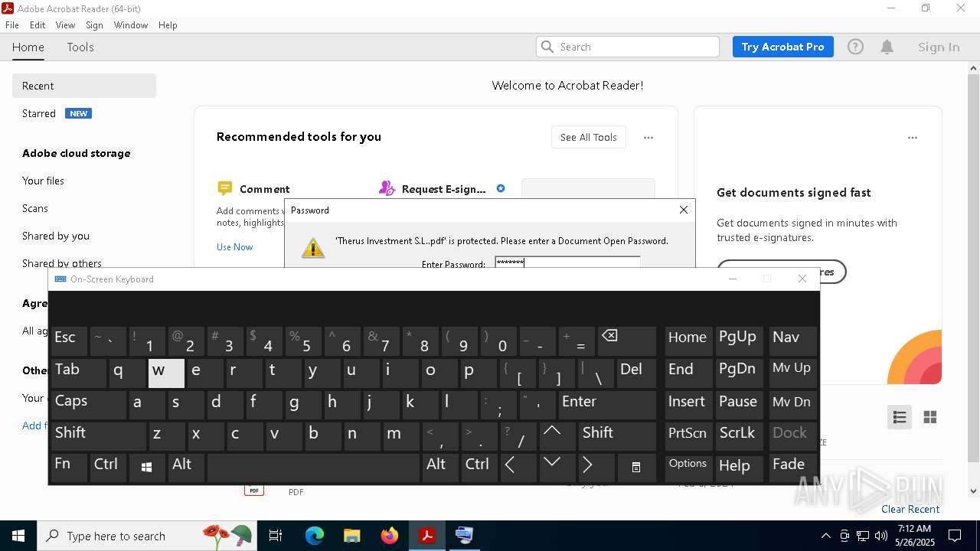Click Clear Recent link

coord(910,509)
